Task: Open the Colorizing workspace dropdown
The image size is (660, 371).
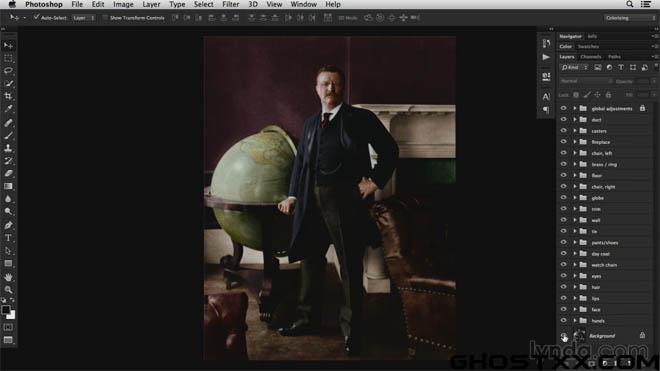Action: [630, 18]
